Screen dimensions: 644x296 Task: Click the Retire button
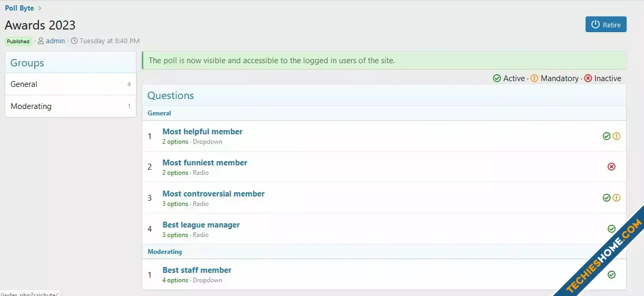tap(606, 24)
